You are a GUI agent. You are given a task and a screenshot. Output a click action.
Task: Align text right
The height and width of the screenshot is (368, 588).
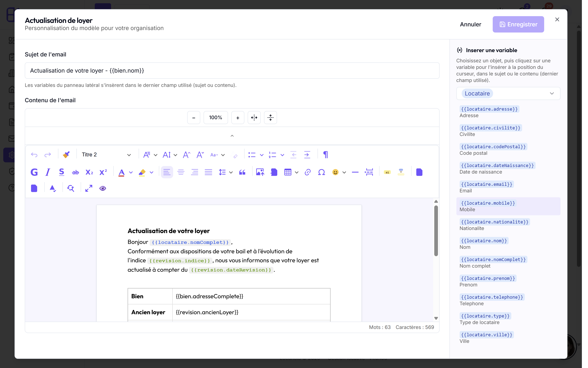(195, 172)
